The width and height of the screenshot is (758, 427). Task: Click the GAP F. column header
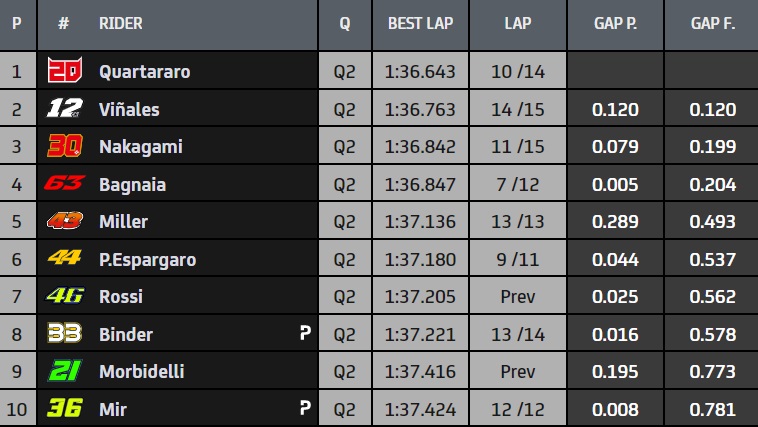click(x=713, y=24)
